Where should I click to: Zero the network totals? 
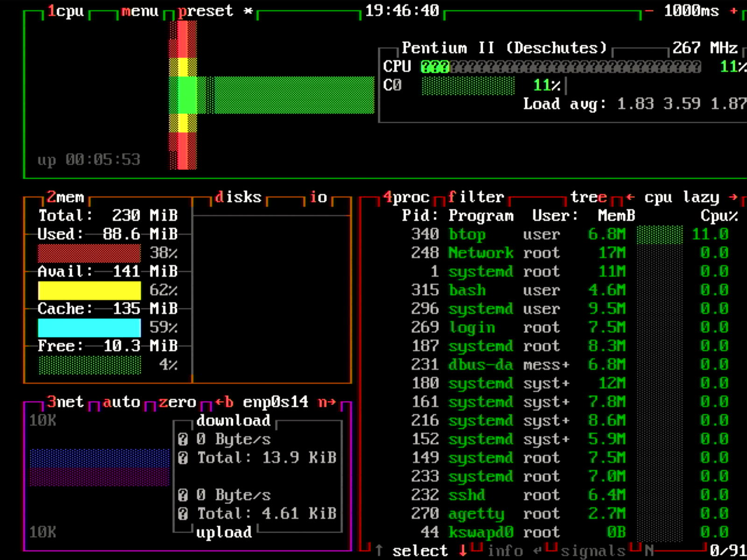coord(177,402)
